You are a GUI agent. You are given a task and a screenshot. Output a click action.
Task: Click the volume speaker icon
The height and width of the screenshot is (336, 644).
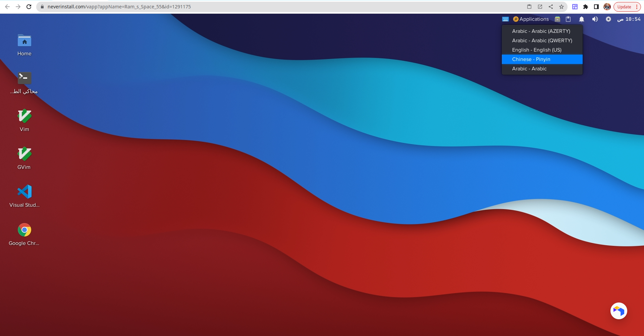[595, 19]
